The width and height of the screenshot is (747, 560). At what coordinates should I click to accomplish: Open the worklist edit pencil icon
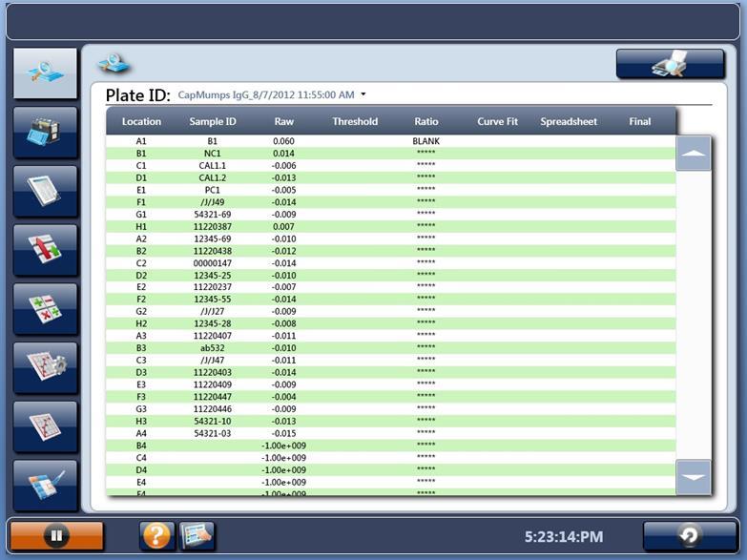point(45,486)
